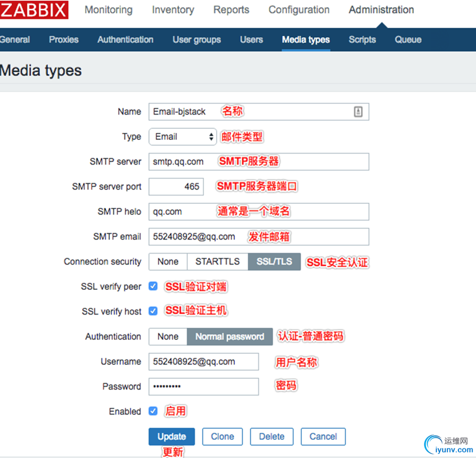Click the ZABBIX logo
This screenshot has width=476, height=458.
click(34, 10)
